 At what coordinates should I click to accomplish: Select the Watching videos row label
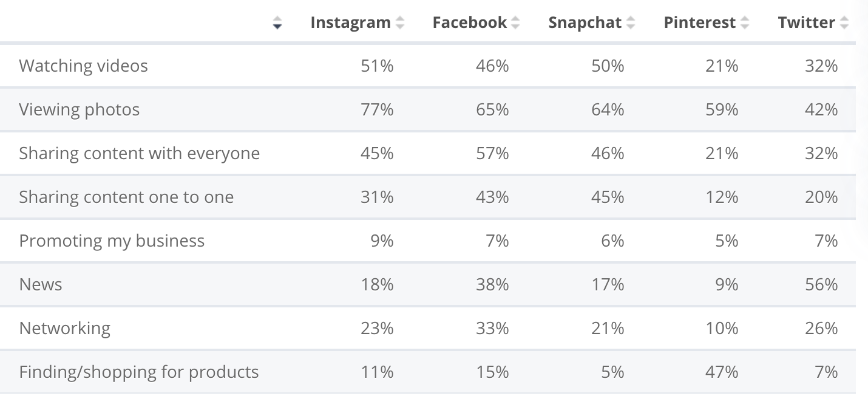[x=83, y=66]
